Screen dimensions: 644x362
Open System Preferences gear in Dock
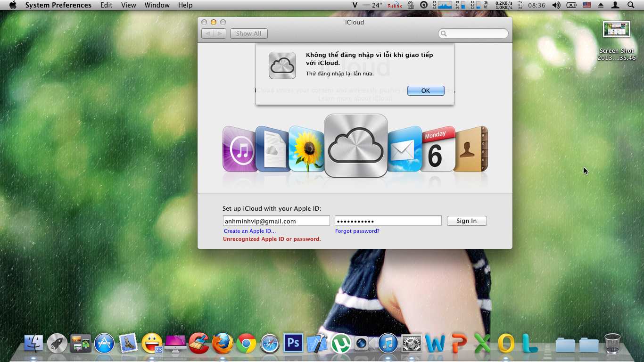[x=411, y=344]
